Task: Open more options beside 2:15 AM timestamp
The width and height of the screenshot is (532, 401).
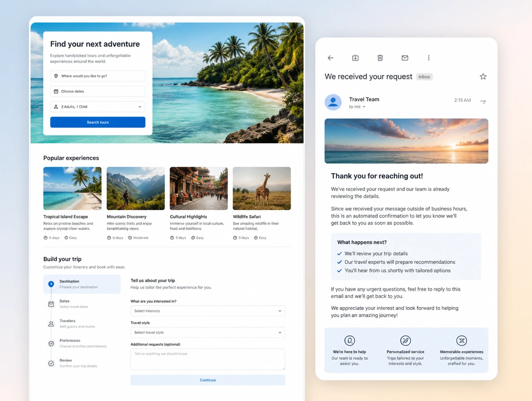Action: click(x=483, y=101)
